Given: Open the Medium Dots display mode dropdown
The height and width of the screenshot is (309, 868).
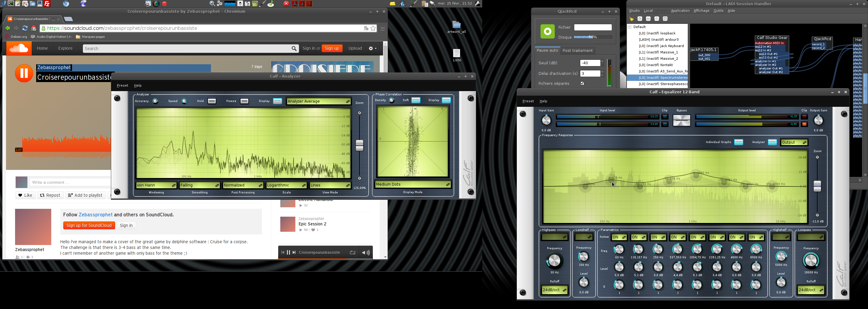Looking at the screenshot, I should click(x=413, y=184).
